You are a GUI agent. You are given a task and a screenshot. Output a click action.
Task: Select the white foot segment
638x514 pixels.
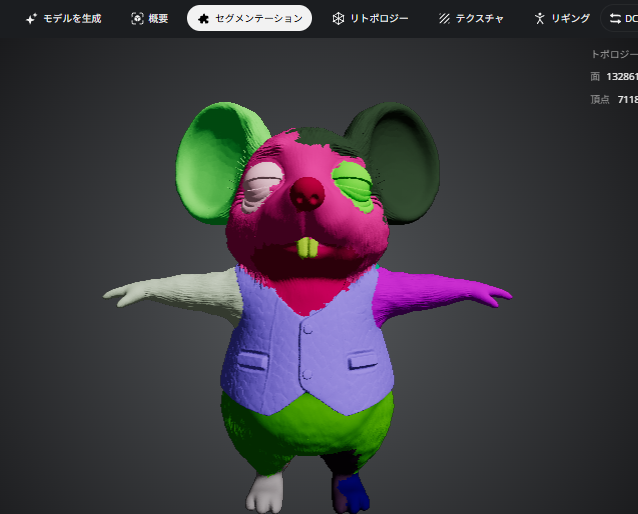(x=265, y=492)
